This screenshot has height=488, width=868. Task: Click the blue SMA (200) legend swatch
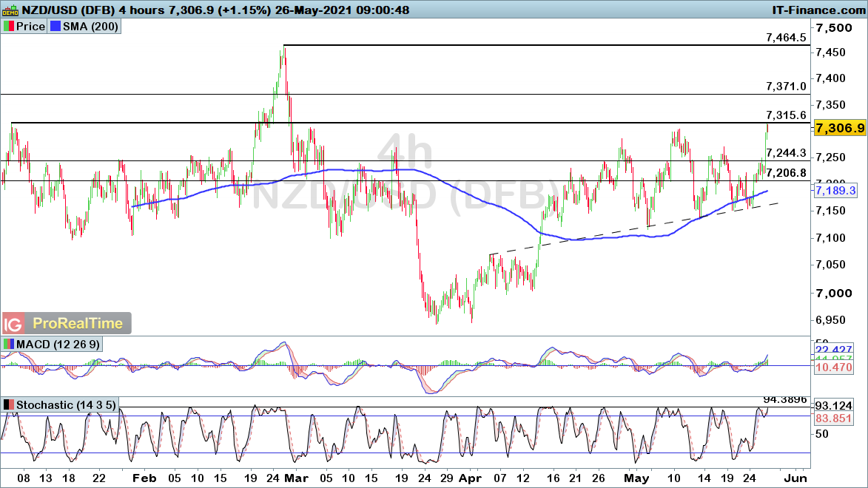tap(55, 27)
